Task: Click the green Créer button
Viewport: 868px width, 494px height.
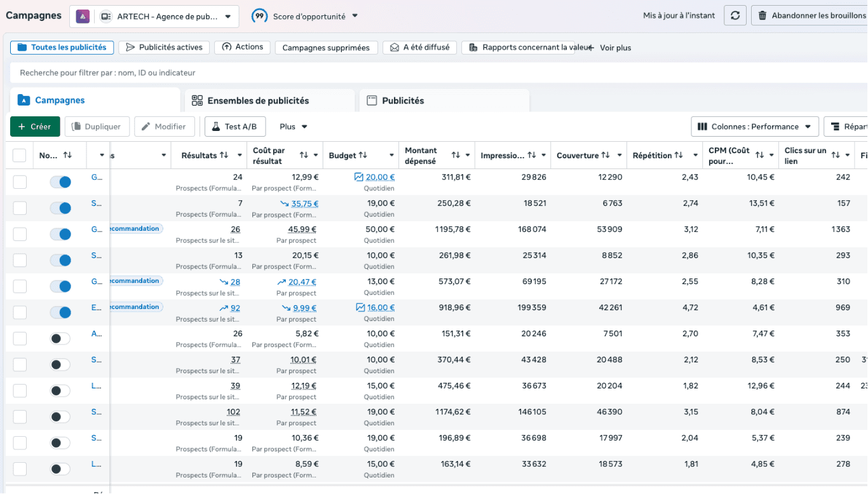Action: [35, 127]
